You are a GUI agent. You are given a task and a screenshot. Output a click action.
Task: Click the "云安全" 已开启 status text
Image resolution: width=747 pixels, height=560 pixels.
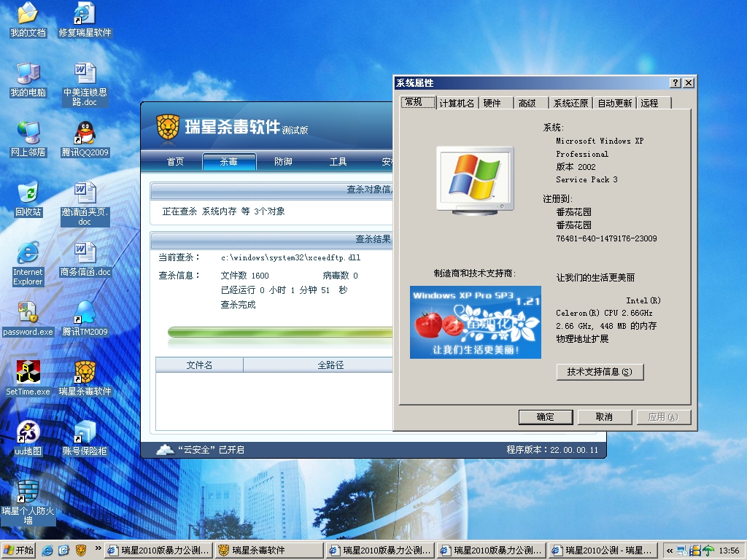pos(211,449)
